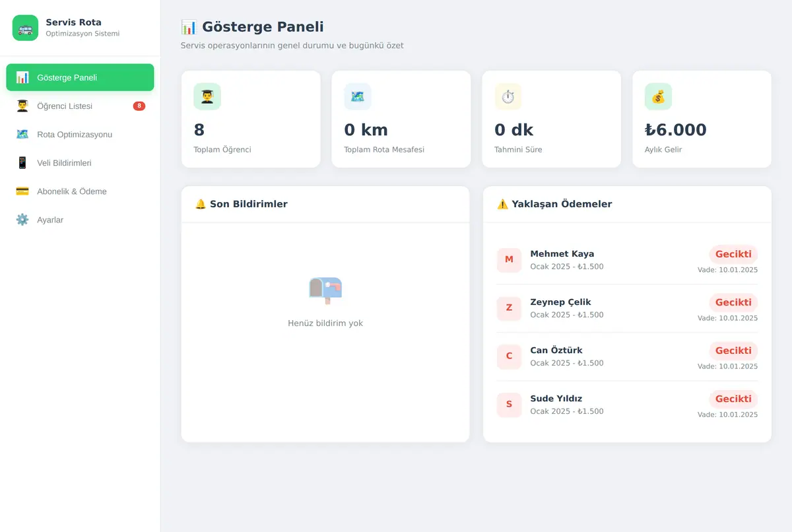792x532 pixels.
Task: Open Abonelik & Ödeme section
Action: click(80, 191)
